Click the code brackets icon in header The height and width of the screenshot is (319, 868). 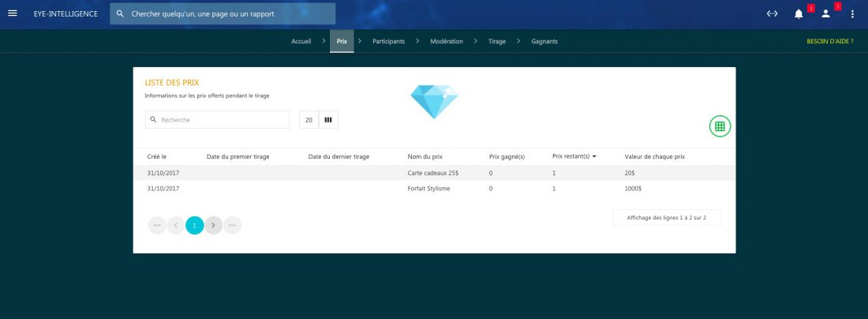tap(772, 13)
